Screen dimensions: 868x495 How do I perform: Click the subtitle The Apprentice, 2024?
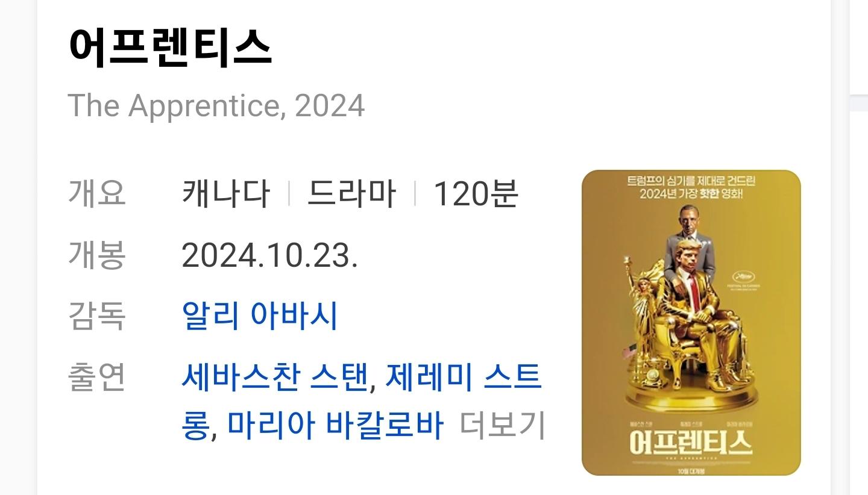coord(216,106)
